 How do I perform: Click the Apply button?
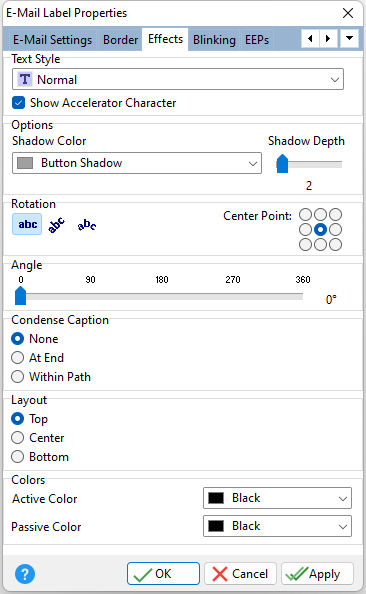[x=318, y=574]
